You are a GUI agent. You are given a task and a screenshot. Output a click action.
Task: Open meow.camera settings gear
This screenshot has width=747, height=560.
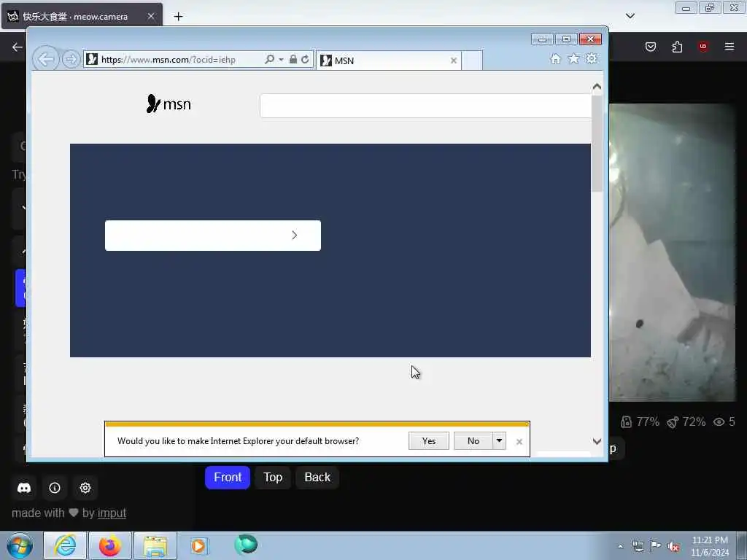click(x=85, y=488)
